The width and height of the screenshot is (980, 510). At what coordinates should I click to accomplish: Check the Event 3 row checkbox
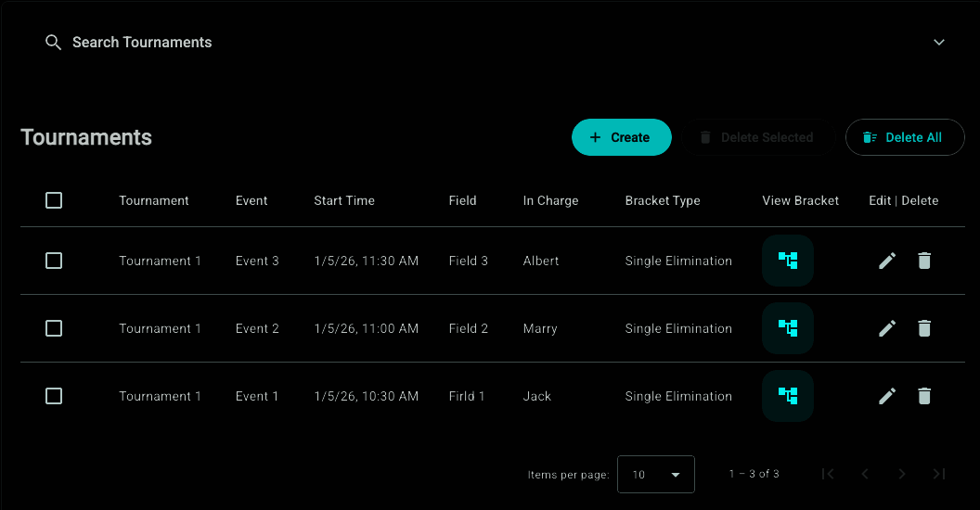[54, 261]
